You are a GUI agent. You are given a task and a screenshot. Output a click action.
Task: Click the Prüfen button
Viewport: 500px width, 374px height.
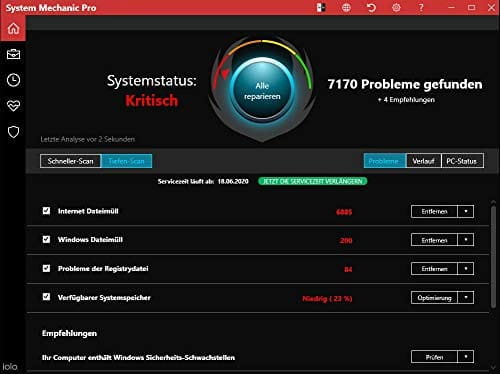click(x=434, y=357)
